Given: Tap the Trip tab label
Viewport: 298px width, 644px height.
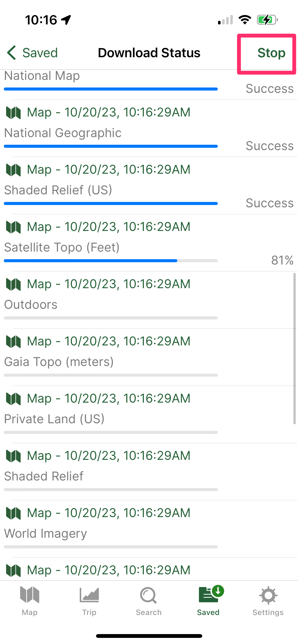Looking at the screenshot, I should coord(89,612).
